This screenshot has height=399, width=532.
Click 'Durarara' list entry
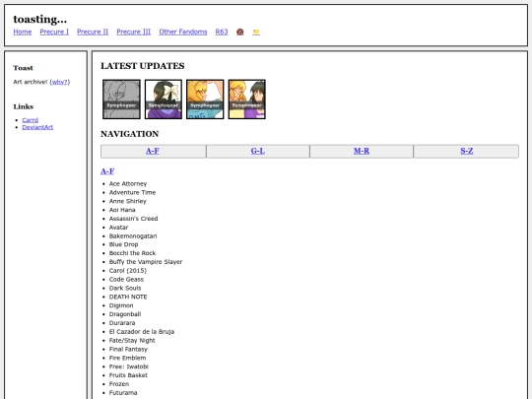point(122,323)
